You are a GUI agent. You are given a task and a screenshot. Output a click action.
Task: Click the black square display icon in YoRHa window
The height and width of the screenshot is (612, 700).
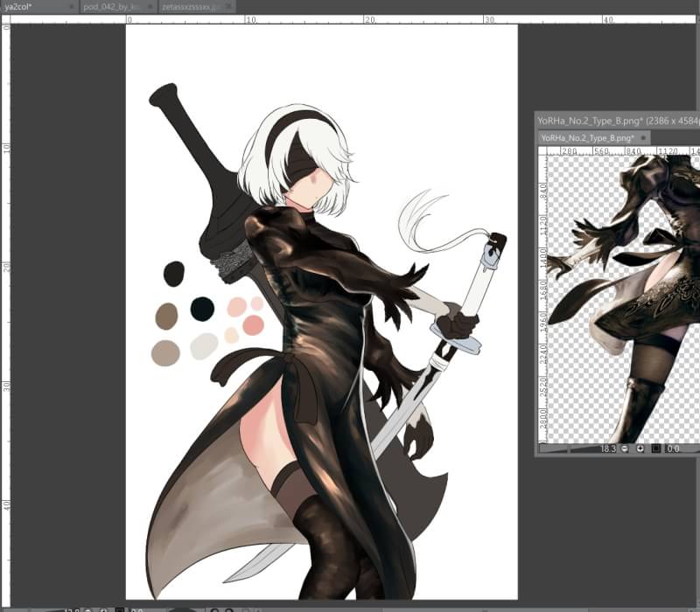coord(655,449)
